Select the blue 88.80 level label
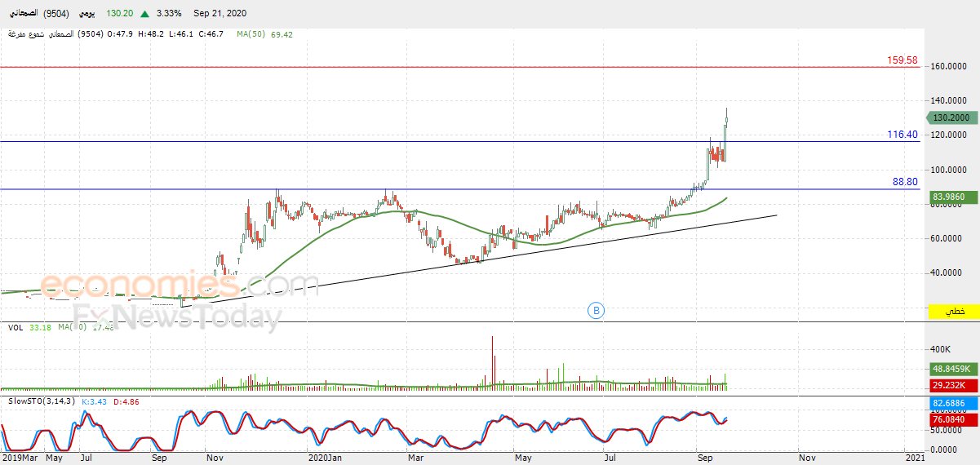 pos(906,183)
